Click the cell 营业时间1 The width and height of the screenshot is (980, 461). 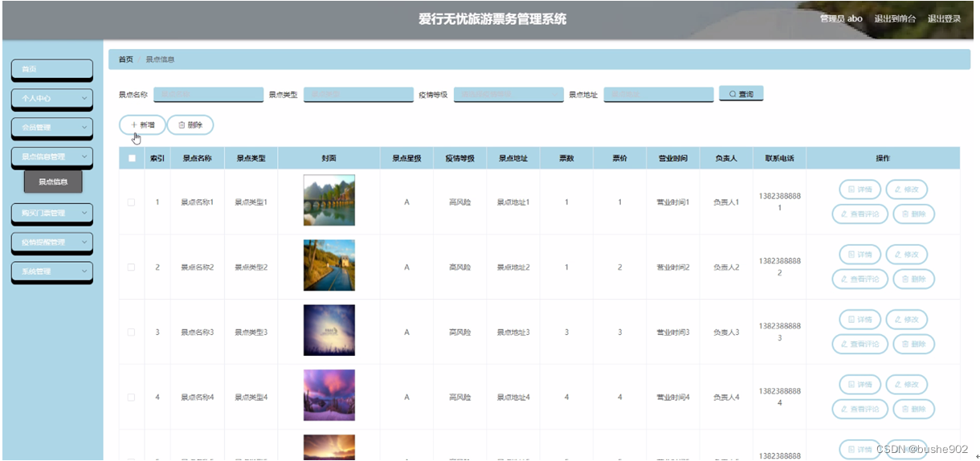[672, 202]
